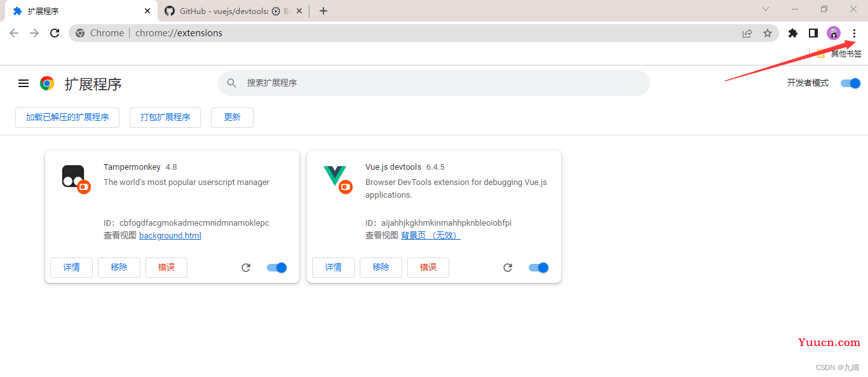The width and height of the screenshot is (868, 377).
Task: Disable the Tampermonkey extension toggle
Action: [x=276, y=268]
